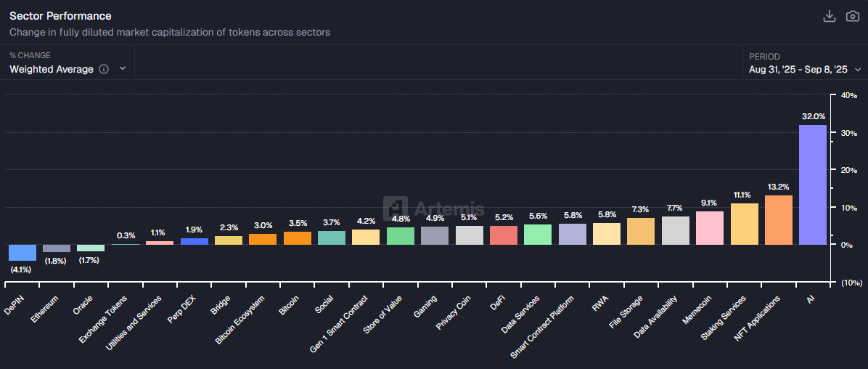Select the red DeFi bar
This screenshot has height=369, width=868.
tap(503, 235)
